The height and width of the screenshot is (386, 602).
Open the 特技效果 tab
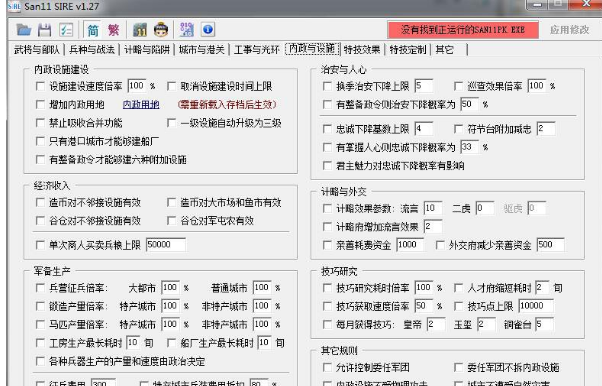pos(362,50)
